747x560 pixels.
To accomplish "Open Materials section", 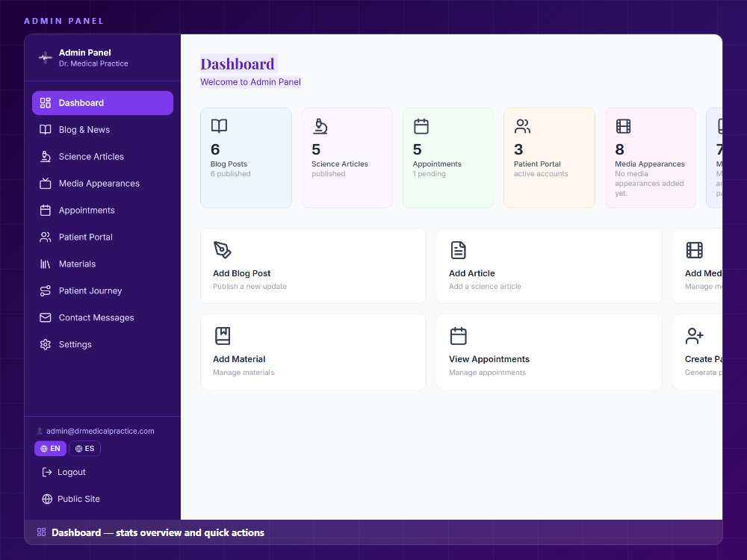I will [102, 264].
